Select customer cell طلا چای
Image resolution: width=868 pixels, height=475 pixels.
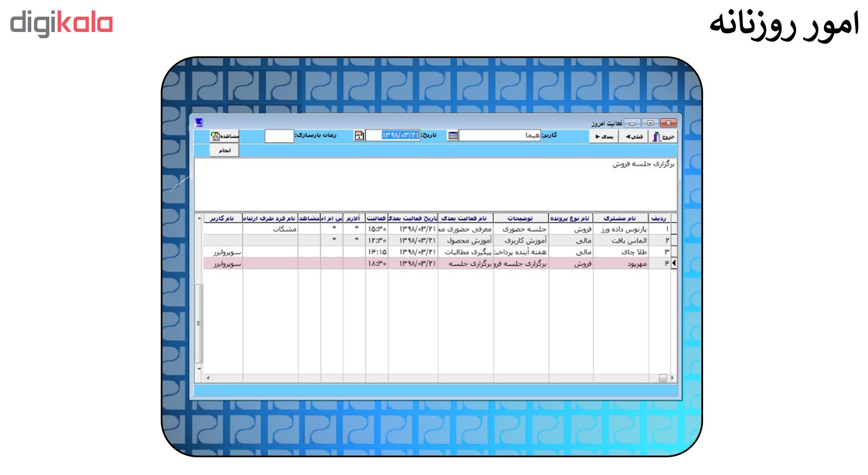click(x=620, y=252)
